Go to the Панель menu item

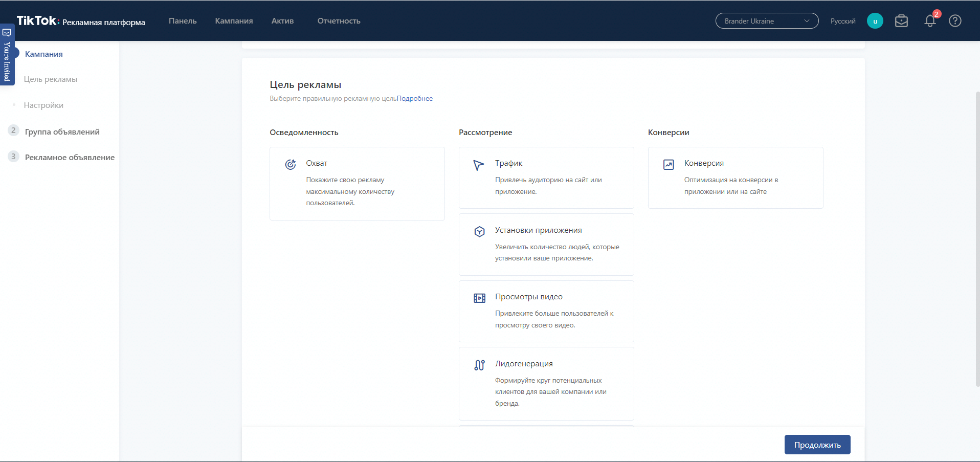pos(183,21)
